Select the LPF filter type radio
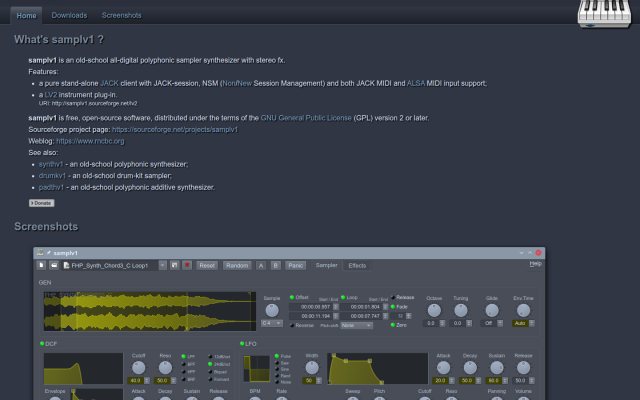The height and width of the screenshot is (400, 640). (188, 356)
